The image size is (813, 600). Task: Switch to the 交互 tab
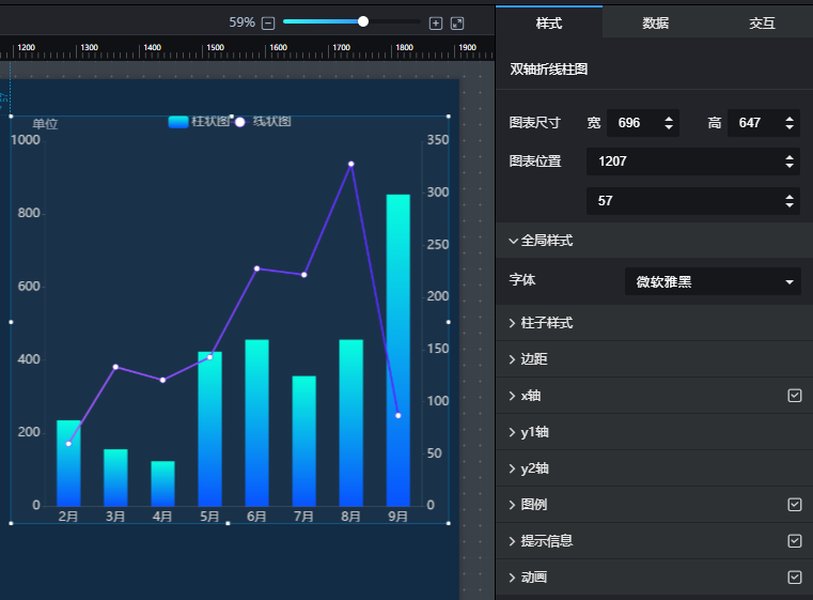(x=761, y=23)
